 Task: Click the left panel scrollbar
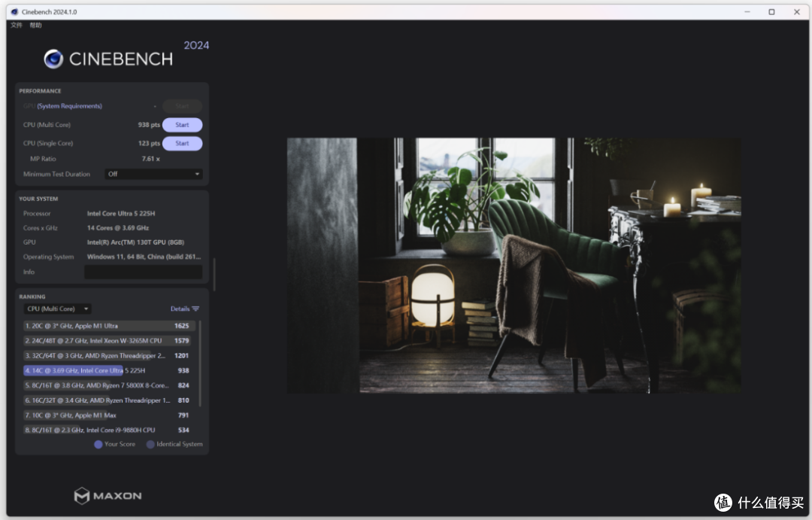[x=214, y=274]
